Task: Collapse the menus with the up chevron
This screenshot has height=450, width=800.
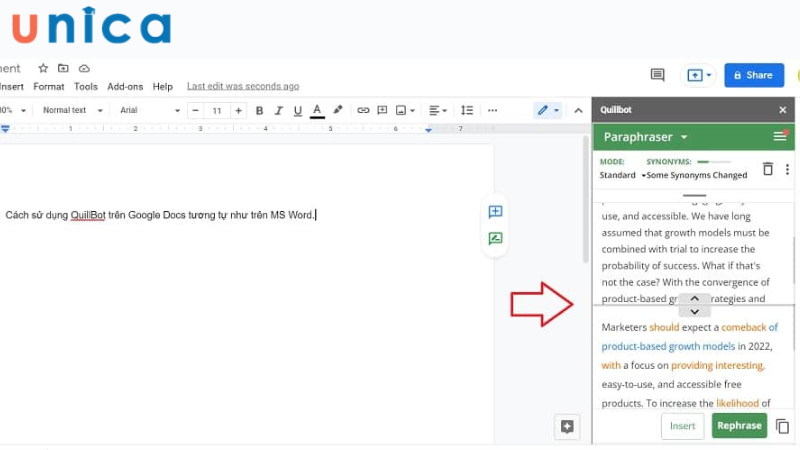Action: (x=578, y=110)
